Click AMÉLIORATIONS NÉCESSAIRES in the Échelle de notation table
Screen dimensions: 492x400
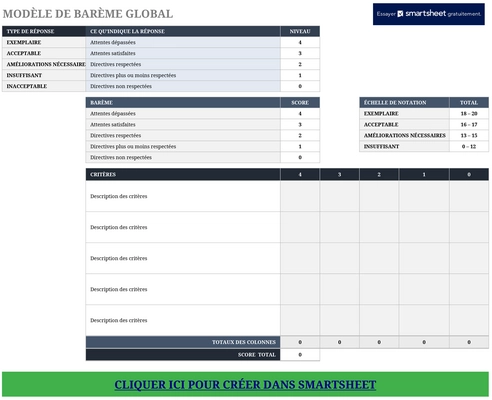click(404, 136)
